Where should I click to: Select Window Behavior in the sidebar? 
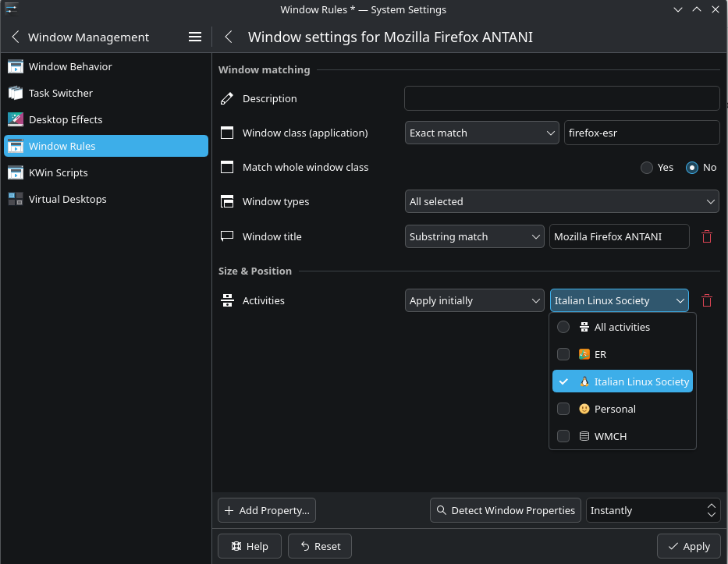[70, 66]
